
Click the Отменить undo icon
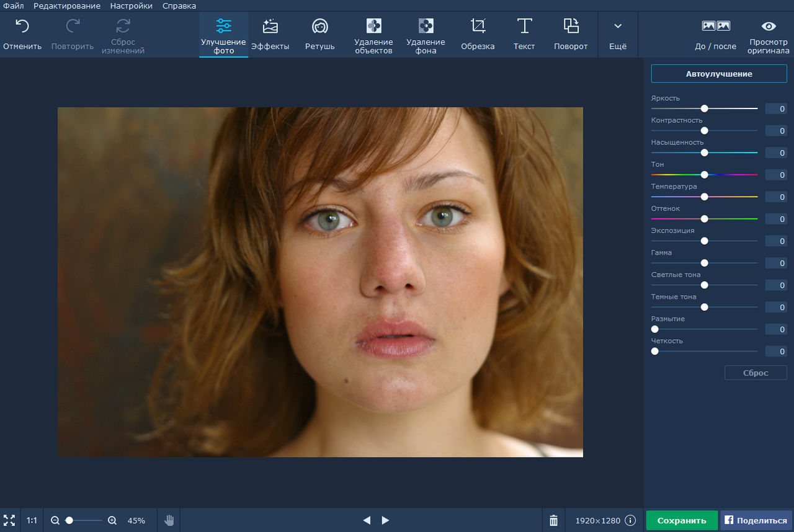(x=22, y=26)
